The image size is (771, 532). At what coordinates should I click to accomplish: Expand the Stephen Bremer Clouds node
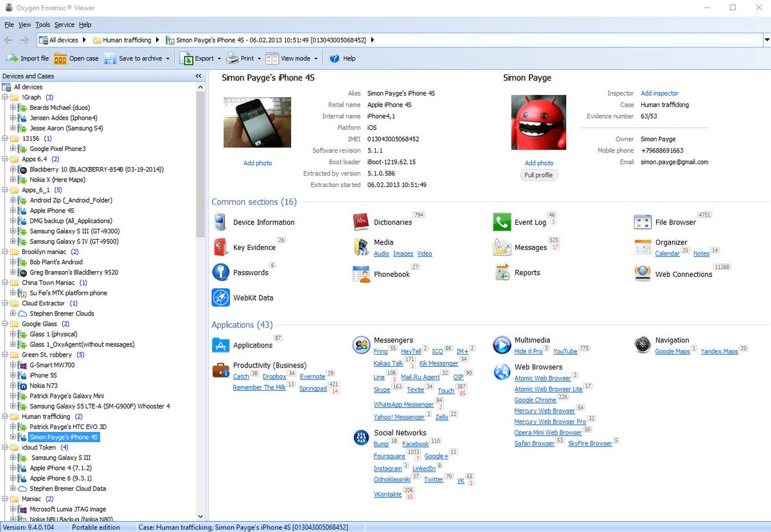pos(13,314)
